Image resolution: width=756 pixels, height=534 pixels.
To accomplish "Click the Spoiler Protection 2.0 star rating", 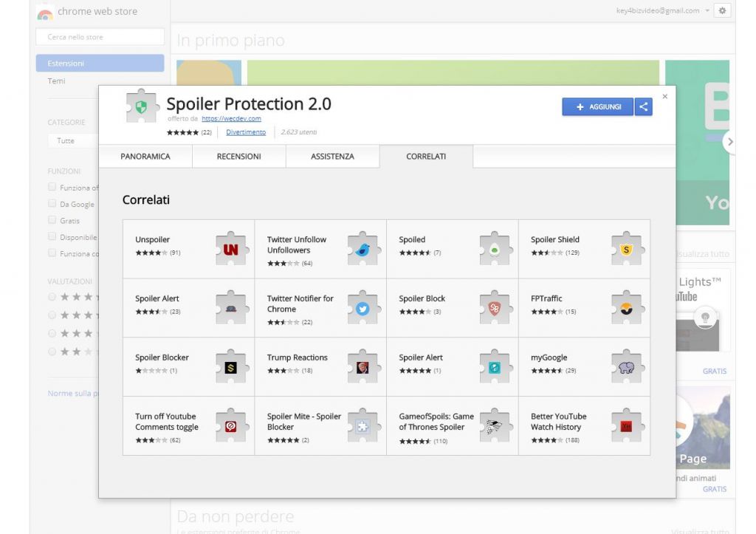I will [x=183, y=132].
